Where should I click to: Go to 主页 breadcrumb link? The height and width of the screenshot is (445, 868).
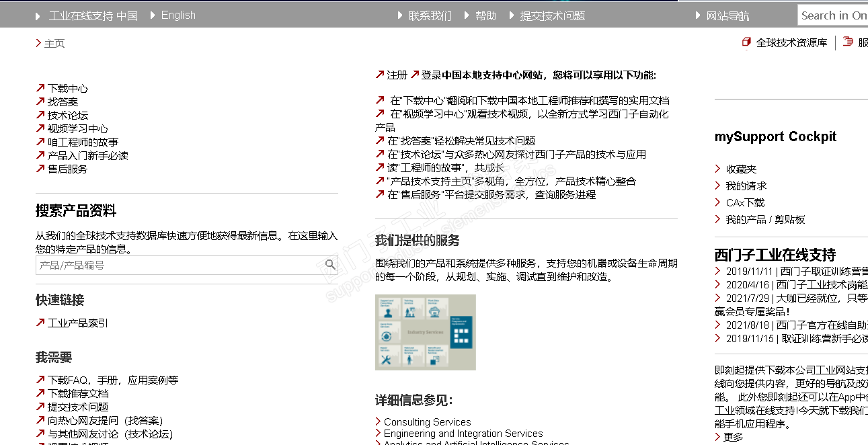pyautogui.click(x=54, y=43)
